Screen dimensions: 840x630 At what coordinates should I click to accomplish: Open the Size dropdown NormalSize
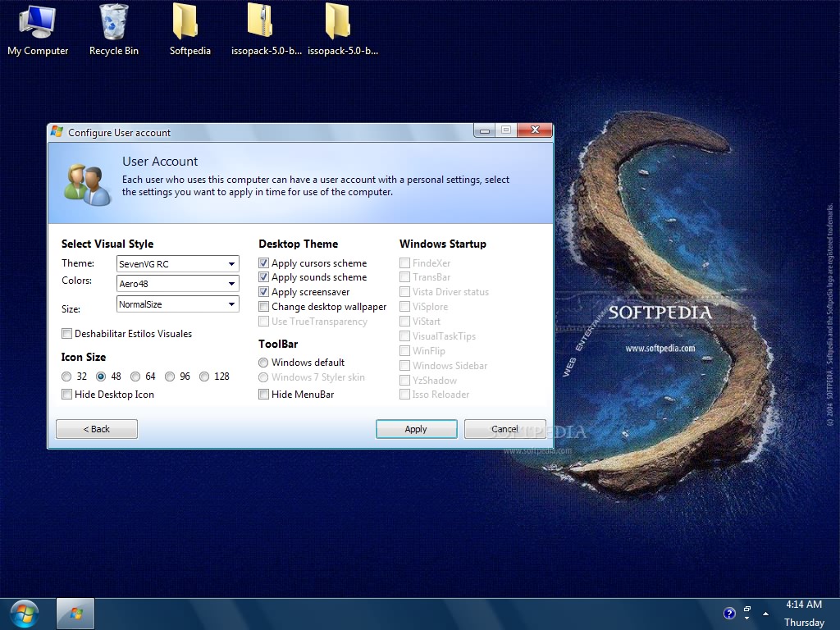point(177,304)
